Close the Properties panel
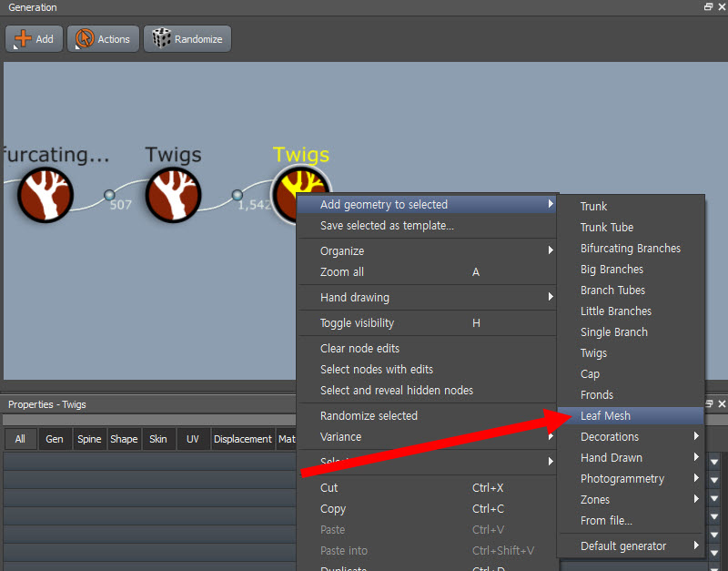The width and height of the screenshot is (728, 571). tap(722, 404)
